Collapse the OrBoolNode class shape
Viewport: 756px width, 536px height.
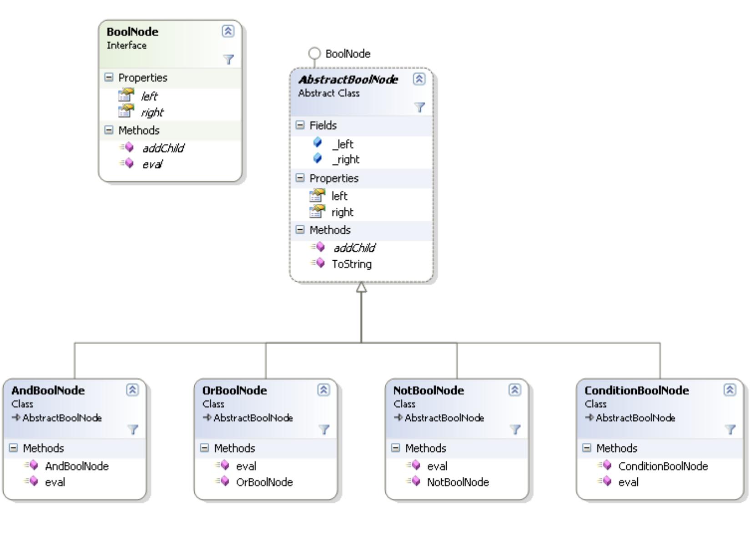click(x=323, y=389)
